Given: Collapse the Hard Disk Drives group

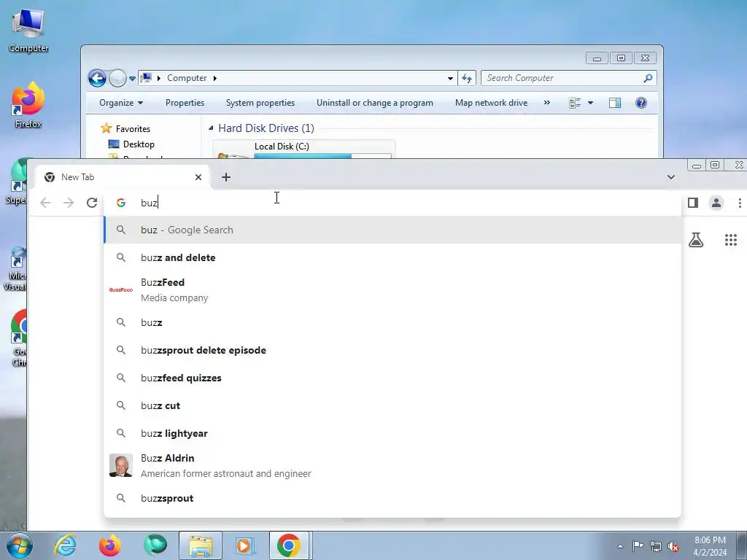Looking at the screenshot, I should coord(211,128).
